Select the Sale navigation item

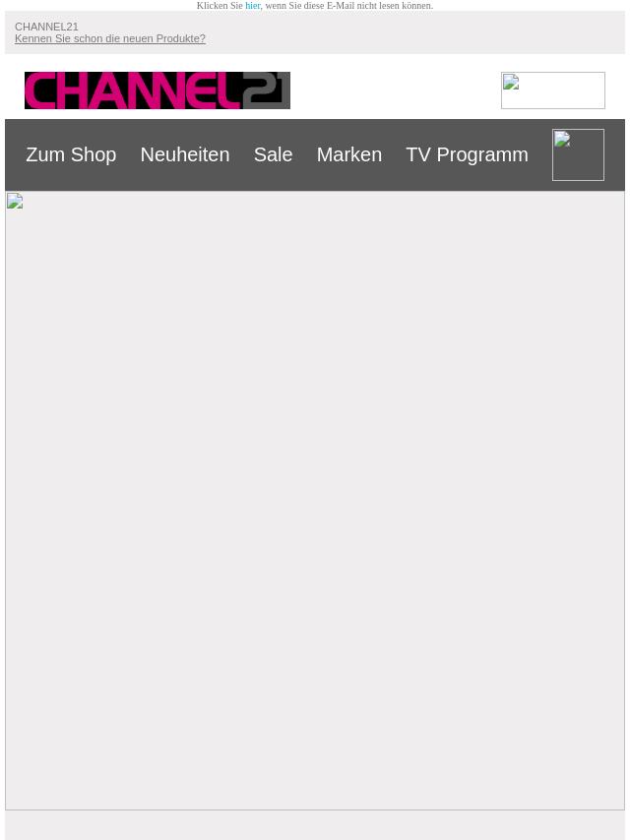coord(273,154)
